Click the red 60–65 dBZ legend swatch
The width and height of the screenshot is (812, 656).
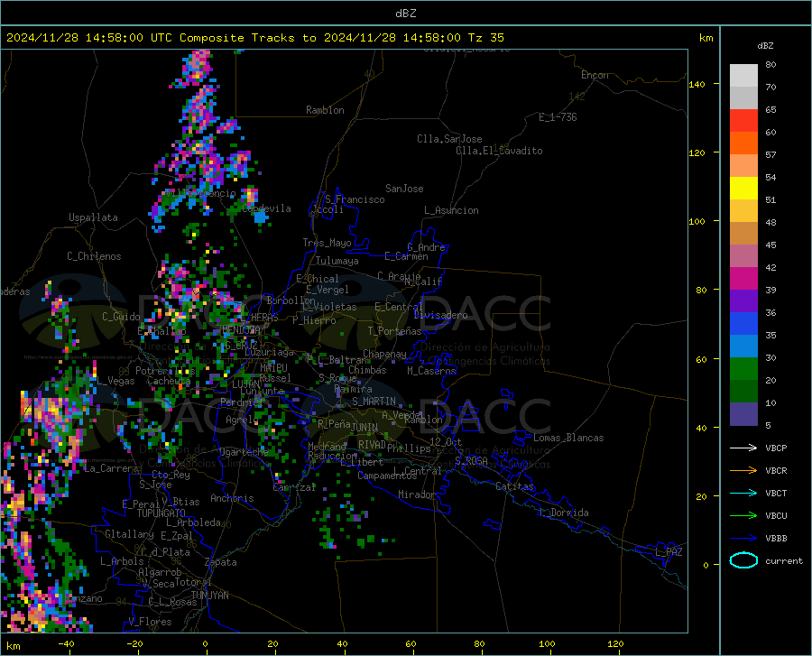coord(743,121)
